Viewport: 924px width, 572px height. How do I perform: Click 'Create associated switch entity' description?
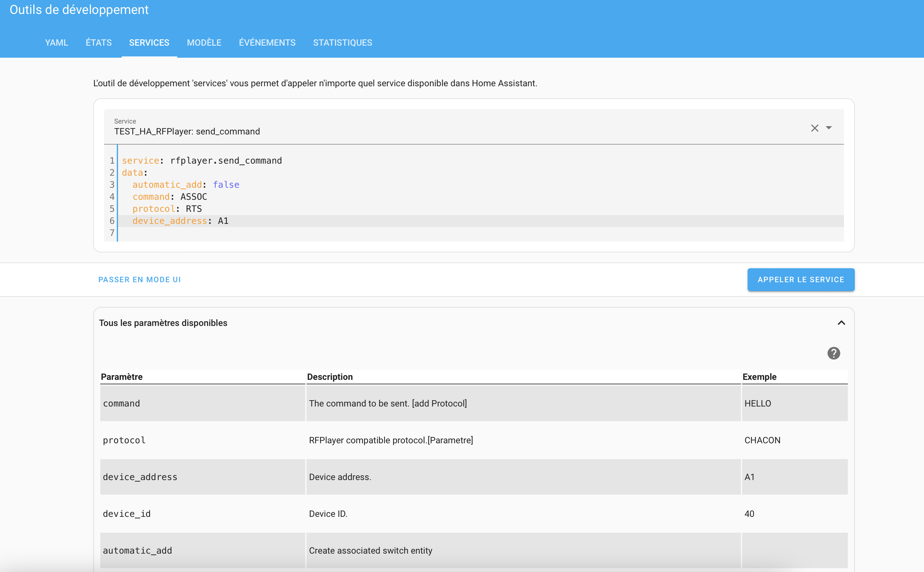pyautogui.click(x=370, y=550)
